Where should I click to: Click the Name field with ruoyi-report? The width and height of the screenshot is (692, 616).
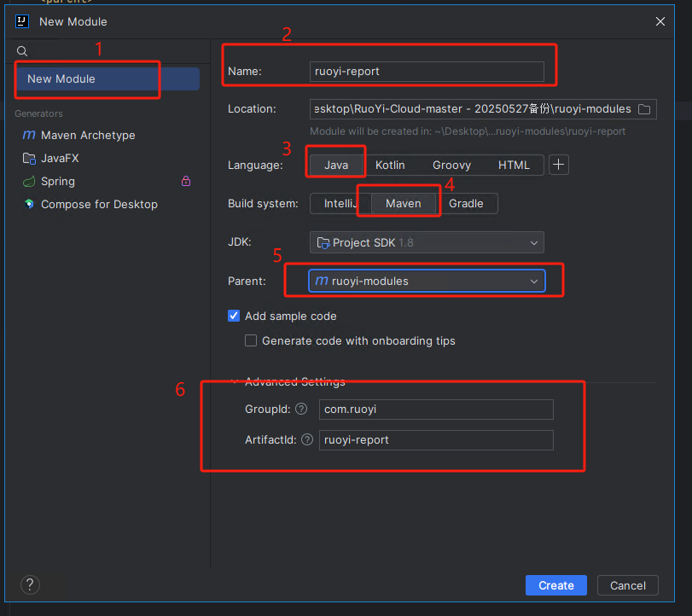[x=427, y=72]
